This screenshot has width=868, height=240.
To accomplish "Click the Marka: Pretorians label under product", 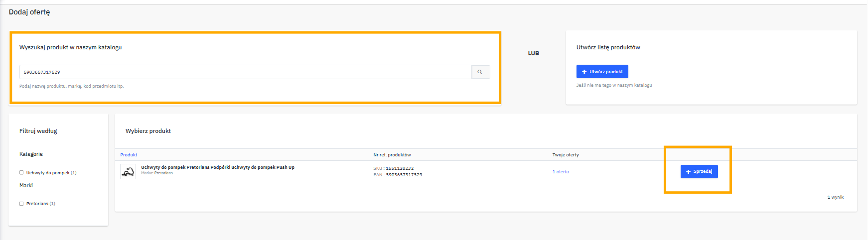I will click(156, 173).
